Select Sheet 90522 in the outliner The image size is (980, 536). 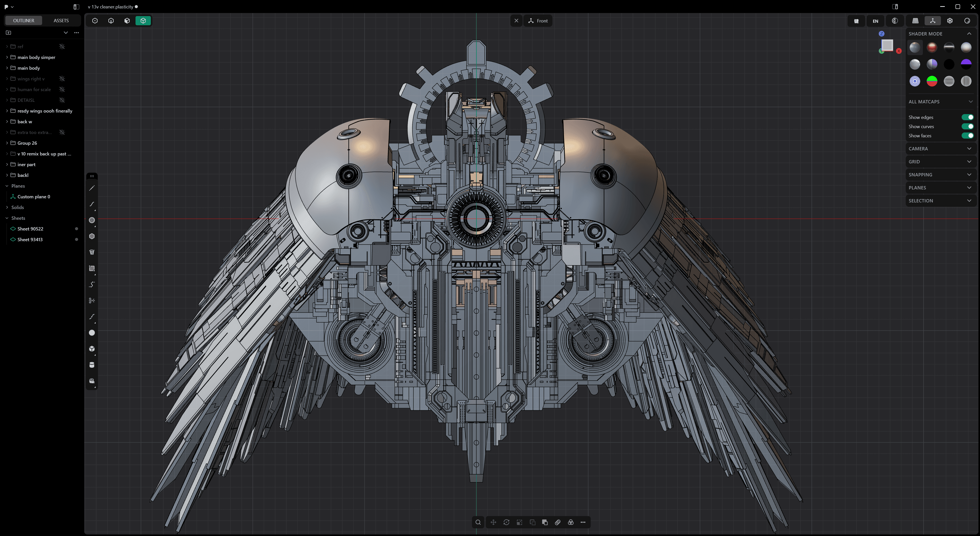point(30,229)
